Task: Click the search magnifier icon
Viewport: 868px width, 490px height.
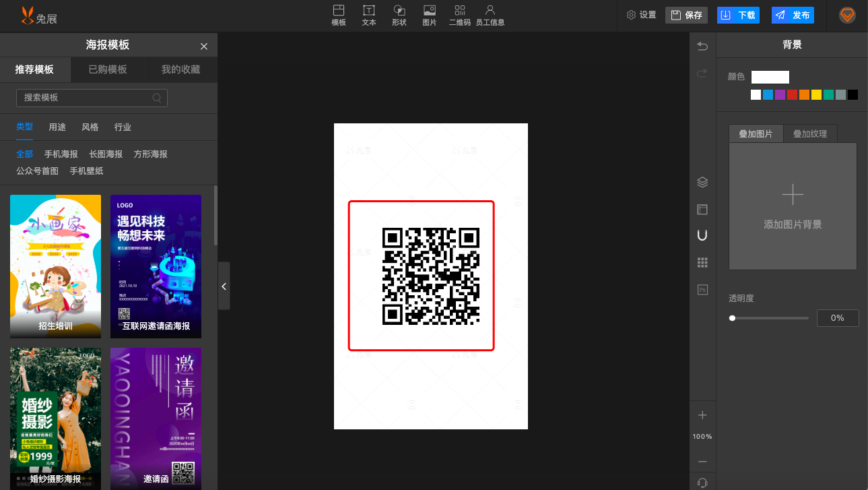Action: pos(157,98)
